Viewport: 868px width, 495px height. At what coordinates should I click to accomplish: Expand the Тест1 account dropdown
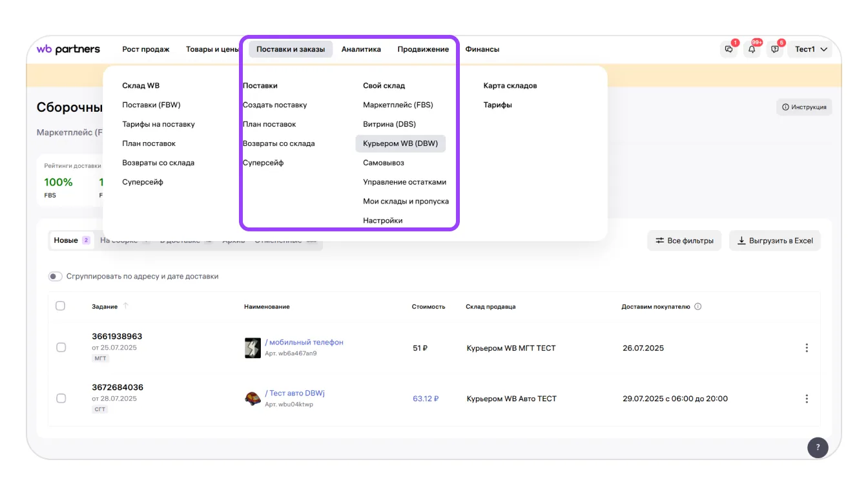811,49
